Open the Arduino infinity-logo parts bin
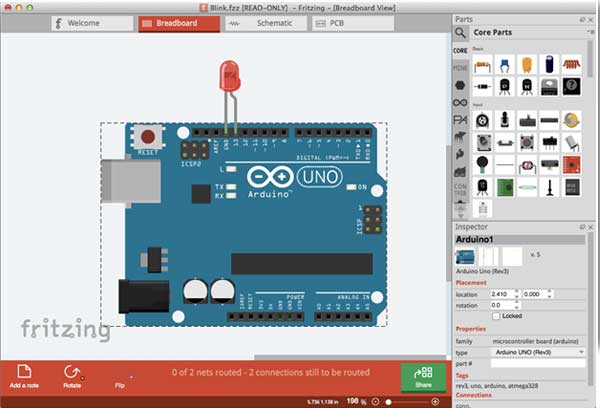The height and width of the screenshot is (408, 600). [x=460, y=103]
